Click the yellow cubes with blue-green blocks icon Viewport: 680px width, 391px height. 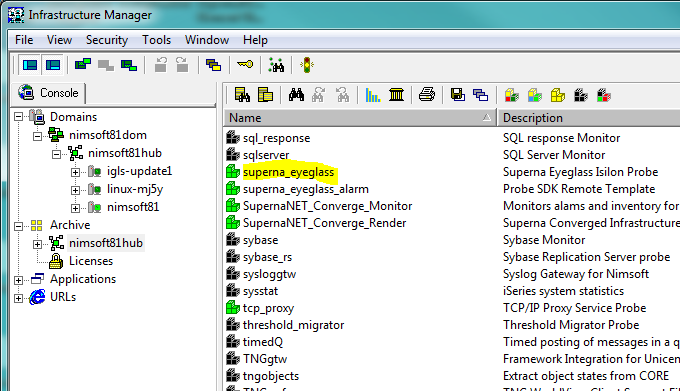point(535,95)
